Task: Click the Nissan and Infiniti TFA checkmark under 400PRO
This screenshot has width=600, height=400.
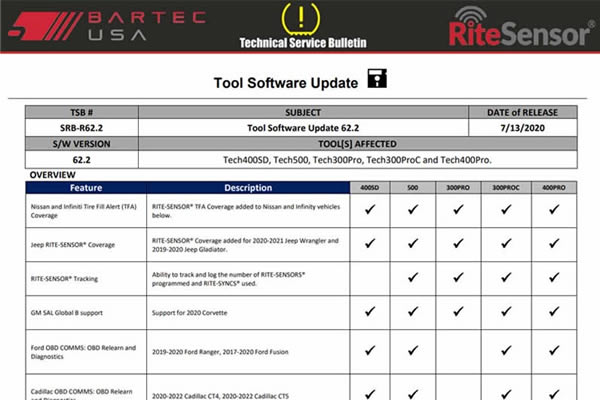Action: click(554, 209)
